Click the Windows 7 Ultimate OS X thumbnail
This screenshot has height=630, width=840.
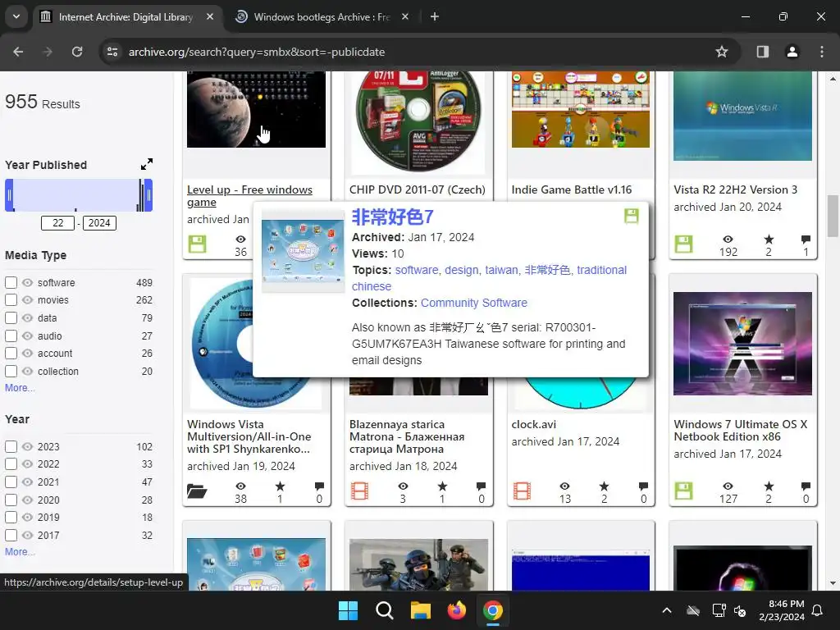point(742,344)
